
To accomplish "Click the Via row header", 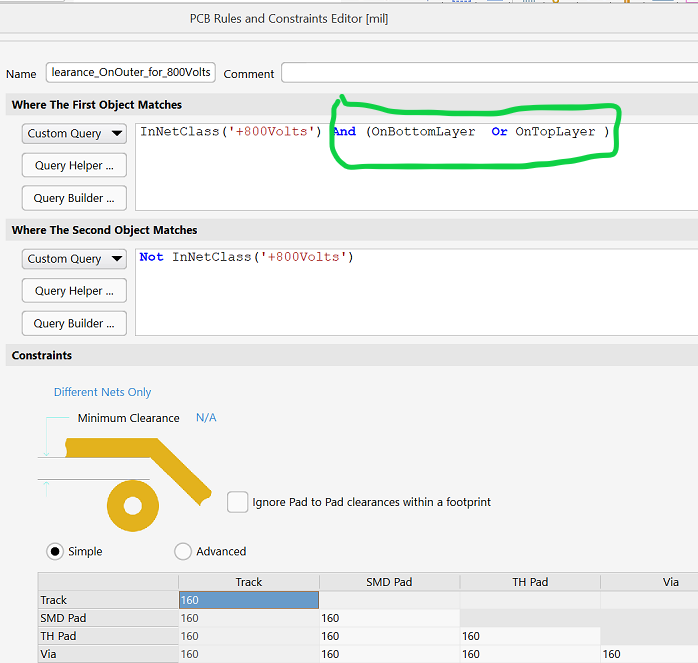I will tap(108, 654).
